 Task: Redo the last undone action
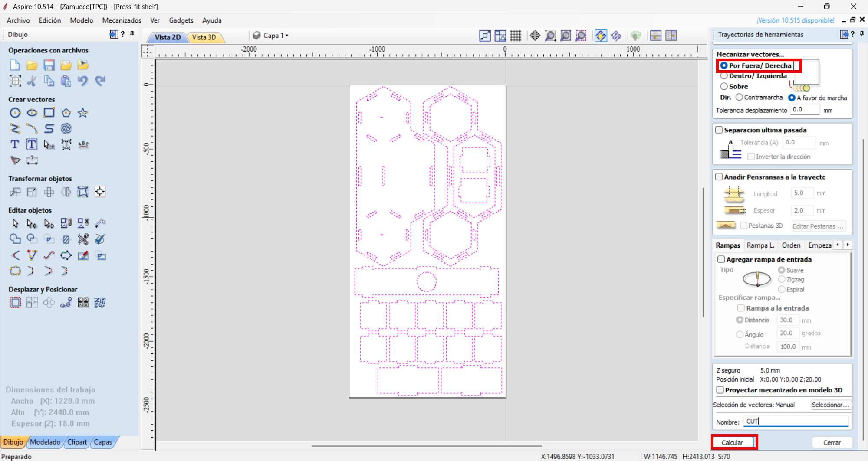tap(100, 81)
